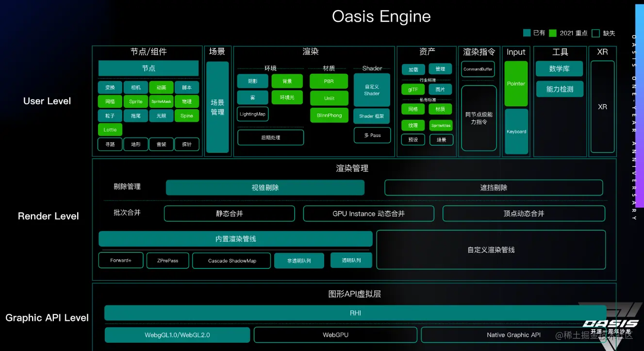
Task: Click the tall outlined XR block
Action: [603, 107]
